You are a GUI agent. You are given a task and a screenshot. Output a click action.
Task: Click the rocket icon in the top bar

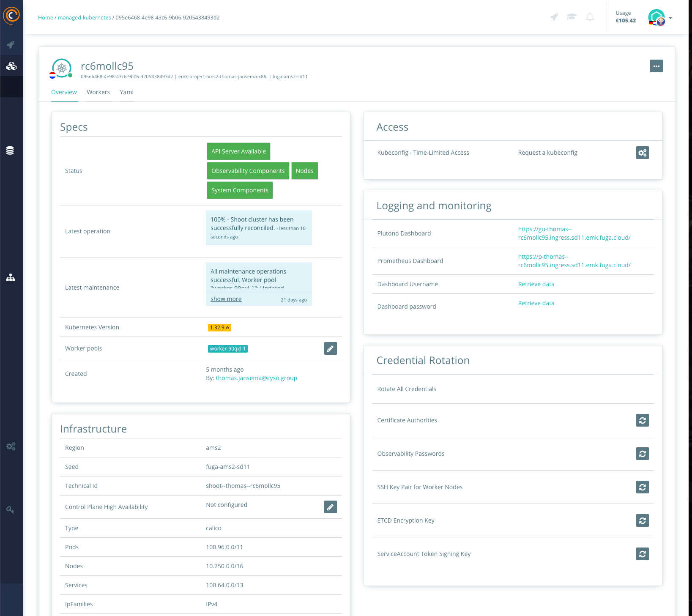click(x=554, y=17)
